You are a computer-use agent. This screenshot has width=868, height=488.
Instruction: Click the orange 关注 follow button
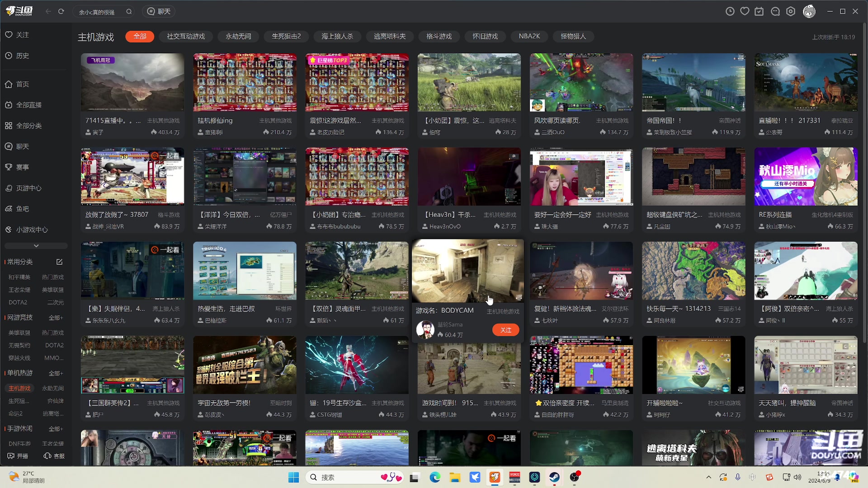(505, 330)
